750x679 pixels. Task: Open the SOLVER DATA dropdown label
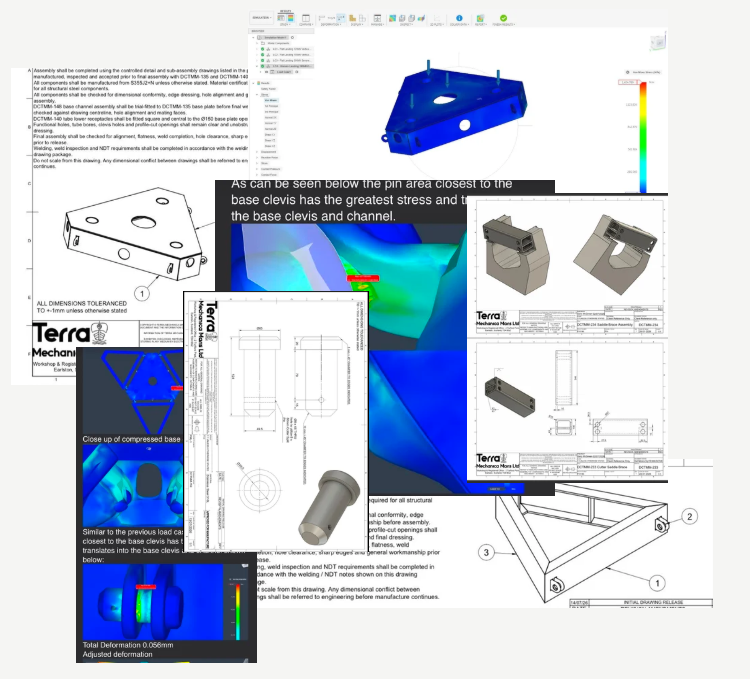pos(459,24)
